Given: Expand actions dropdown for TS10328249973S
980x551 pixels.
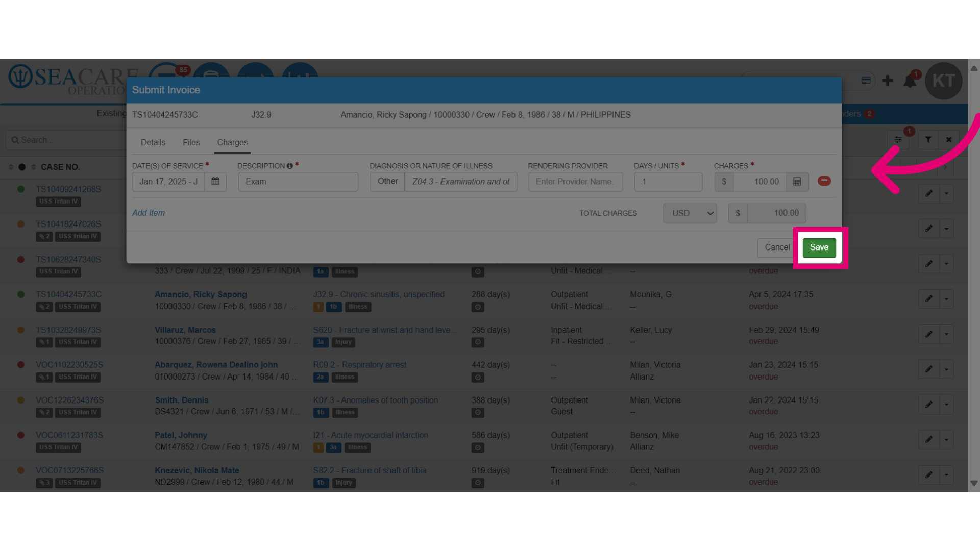Looking at the screenshot, I should (x=947, y=334).
